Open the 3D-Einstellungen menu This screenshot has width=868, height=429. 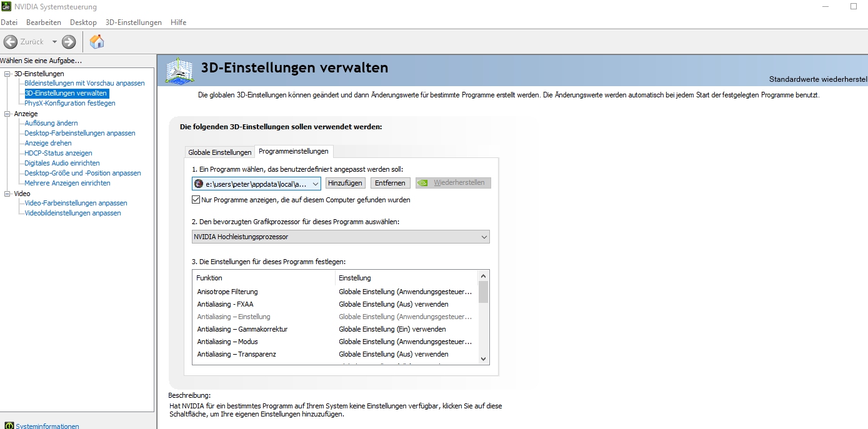[134, 22]
